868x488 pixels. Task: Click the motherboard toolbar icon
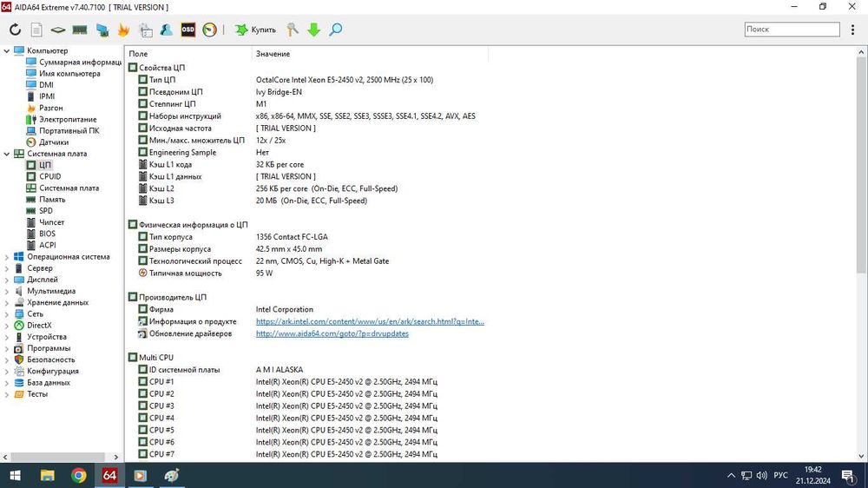[x=58, y=30]
